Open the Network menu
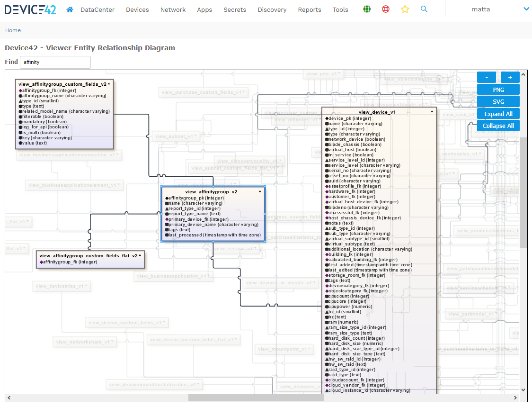This screenshot has width=532, height=407. [173, 10]
